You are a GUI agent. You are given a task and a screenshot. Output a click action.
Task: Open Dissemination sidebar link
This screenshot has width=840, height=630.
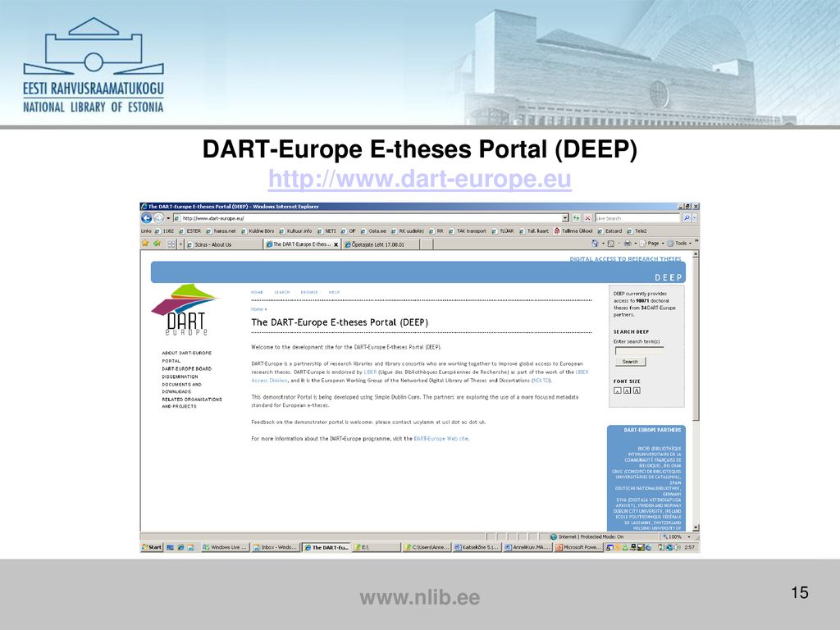180,377
